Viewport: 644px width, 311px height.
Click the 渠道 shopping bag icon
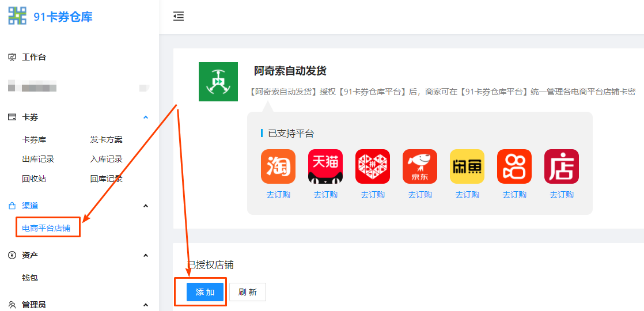12,206
